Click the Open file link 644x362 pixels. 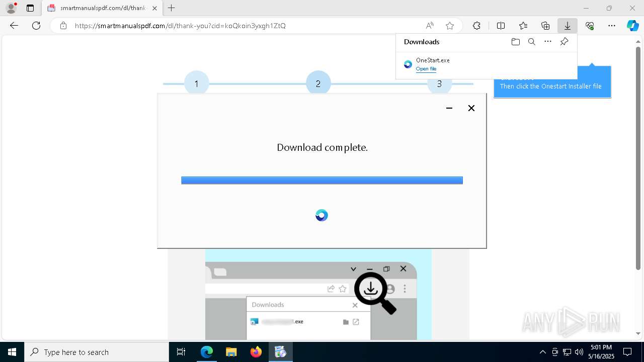[426, 69]
